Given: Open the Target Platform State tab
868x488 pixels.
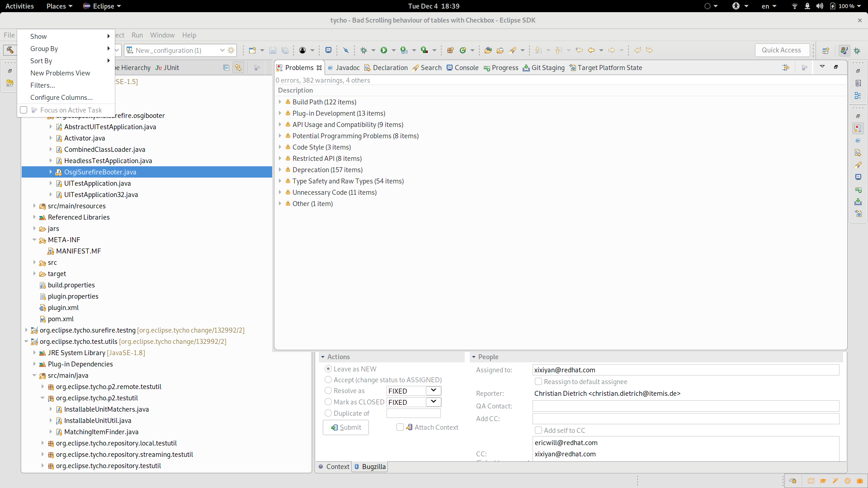Looking at the screenshot, I should [x=606, y=68].
